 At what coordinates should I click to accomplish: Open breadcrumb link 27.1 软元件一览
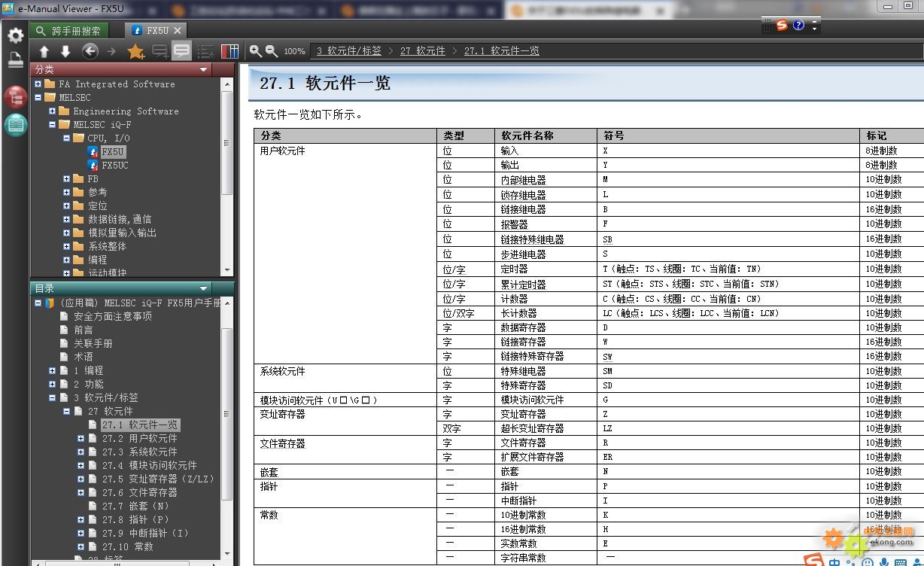(501, 51)
